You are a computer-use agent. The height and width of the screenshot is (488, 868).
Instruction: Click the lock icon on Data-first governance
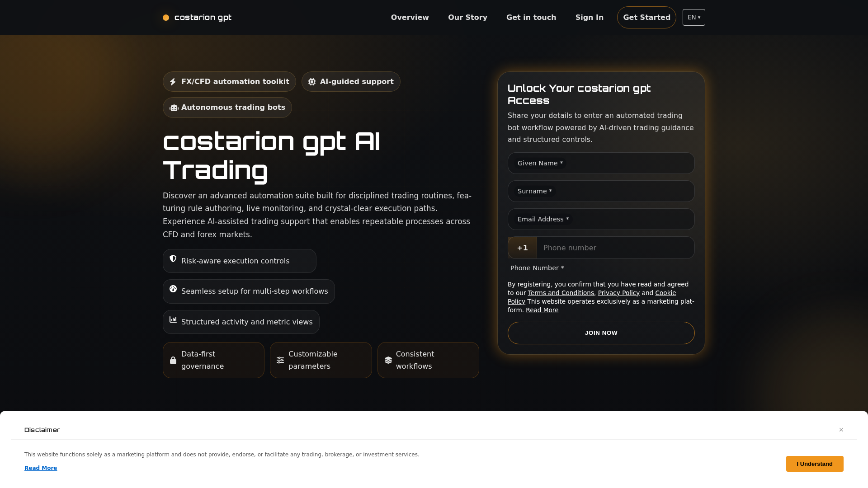click(173, 360)
